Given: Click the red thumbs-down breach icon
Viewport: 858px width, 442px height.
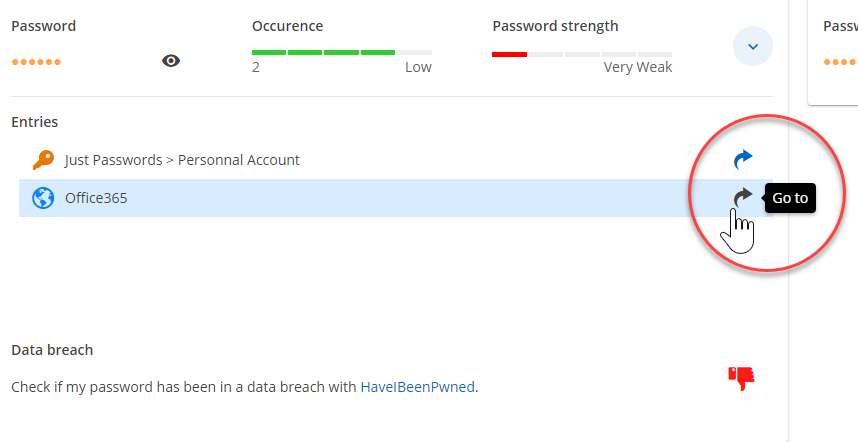Looking at the screenshot, I should (741, 377).
